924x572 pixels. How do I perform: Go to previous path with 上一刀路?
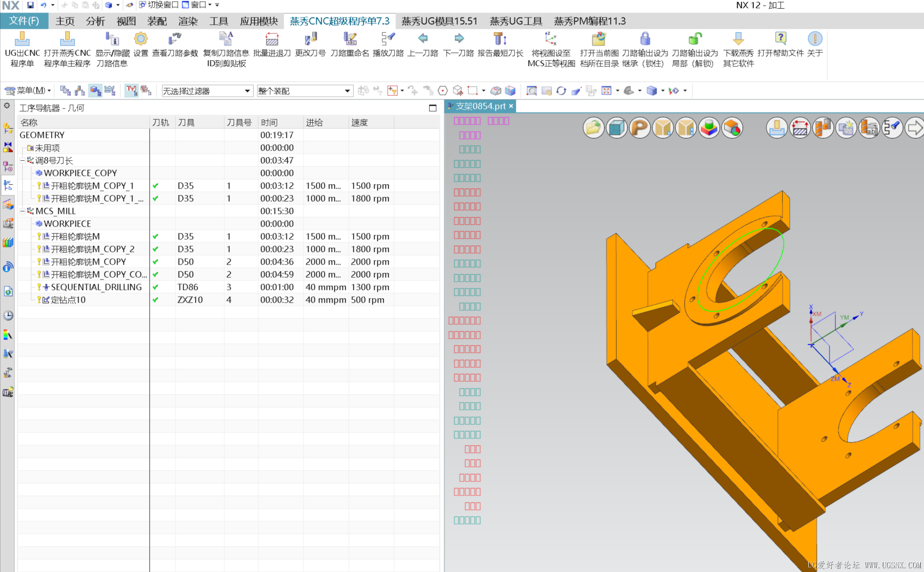coord(423,39)
